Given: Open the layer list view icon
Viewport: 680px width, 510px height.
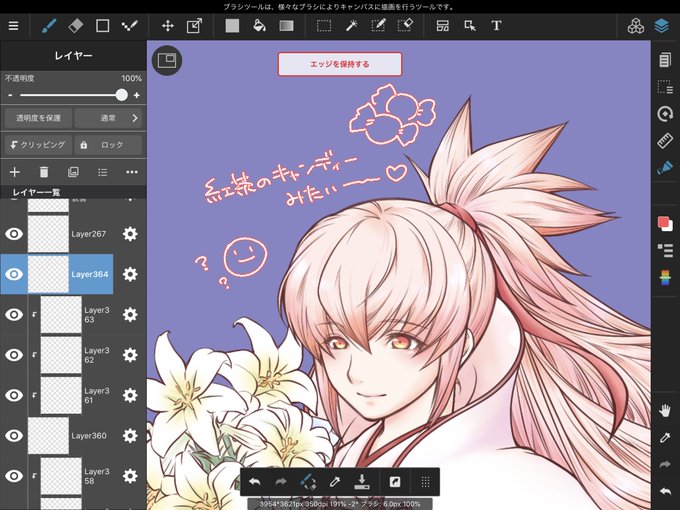Looking at the screenshot, I should click(102, 173).
